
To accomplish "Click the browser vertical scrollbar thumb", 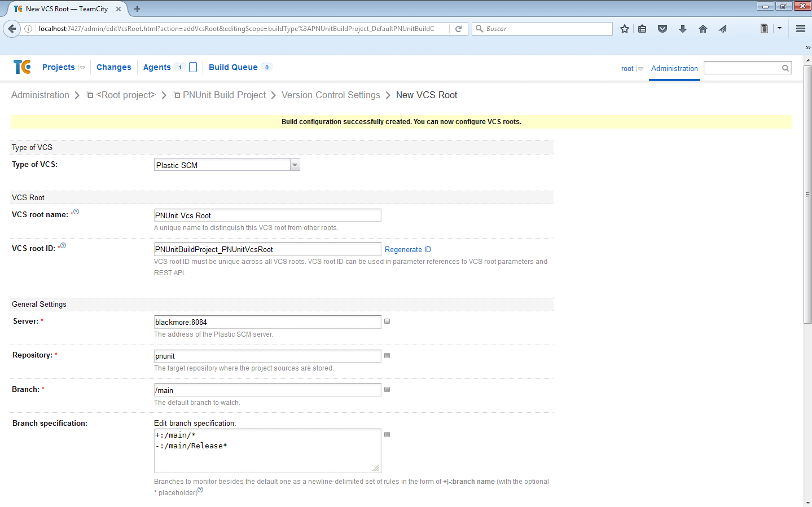I will click(x=807, y=194).
